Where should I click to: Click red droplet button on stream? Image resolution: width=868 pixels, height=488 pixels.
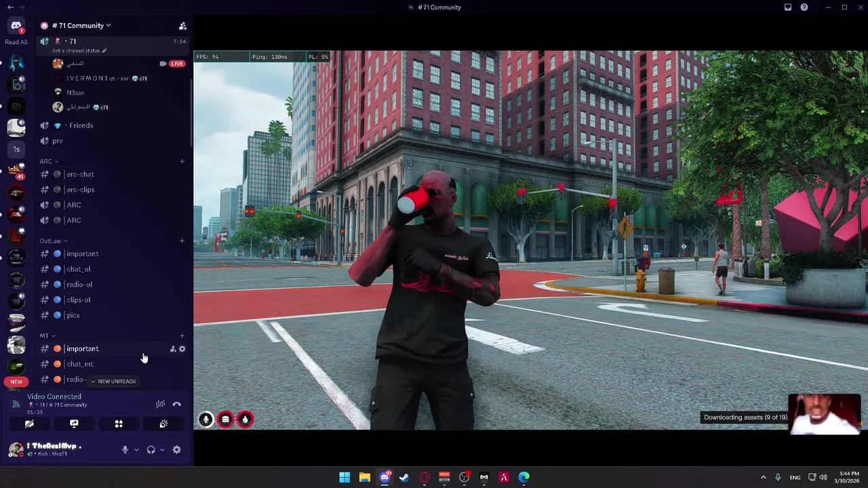tap(245, 420)
